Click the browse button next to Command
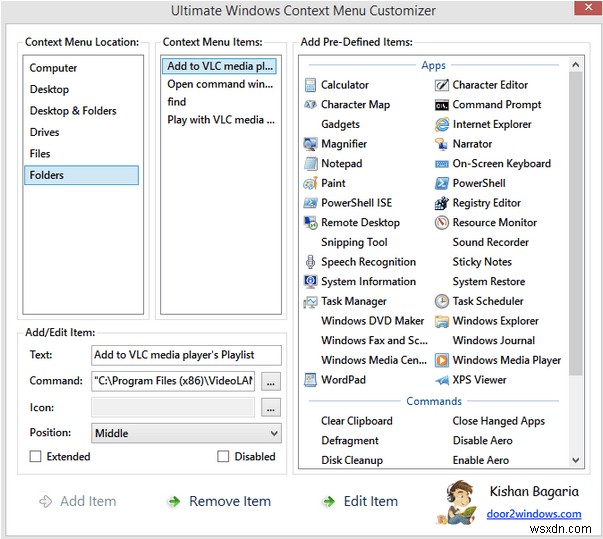Screen dimensions: 603x539 [271, 381]
